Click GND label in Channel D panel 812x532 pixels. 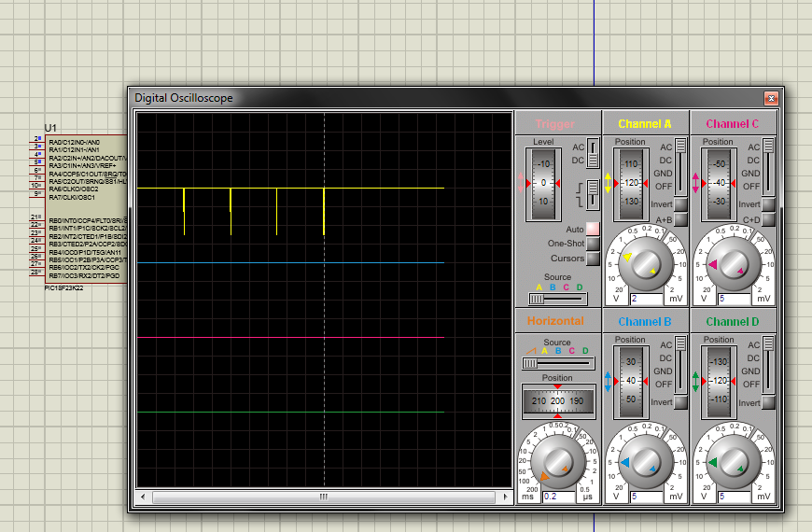pyautogui.click(x=750, y=371)
